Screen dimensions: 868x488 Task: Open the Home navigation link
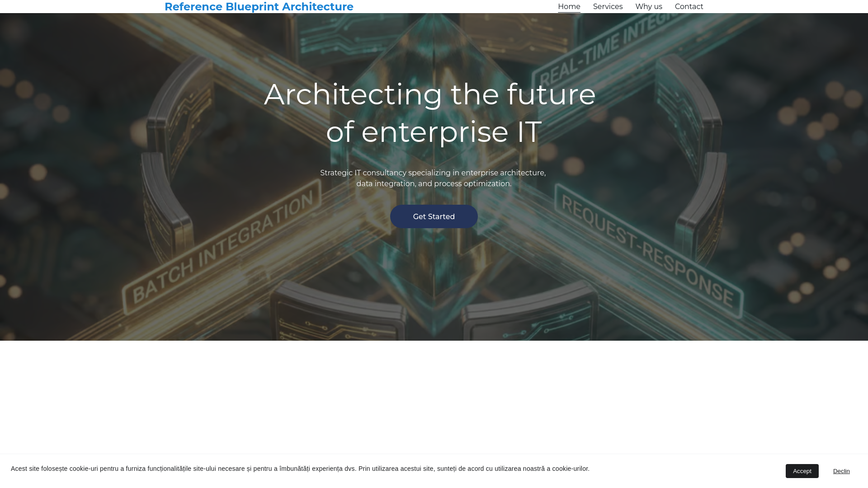[569, 6]
